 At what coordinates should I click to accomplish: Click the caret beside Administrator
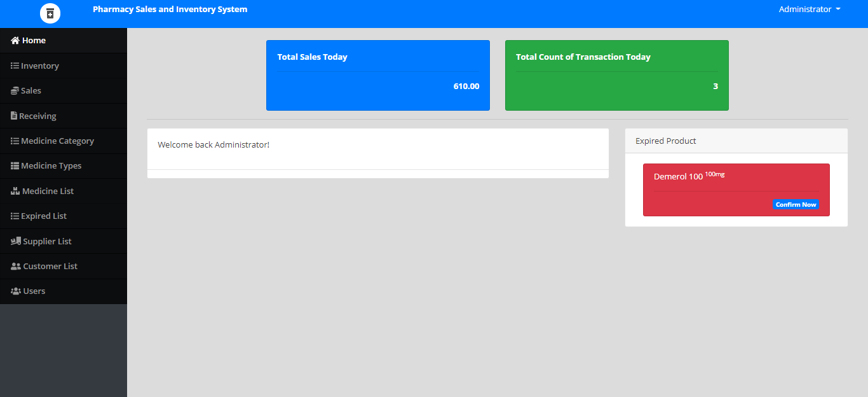coord(838,10)
